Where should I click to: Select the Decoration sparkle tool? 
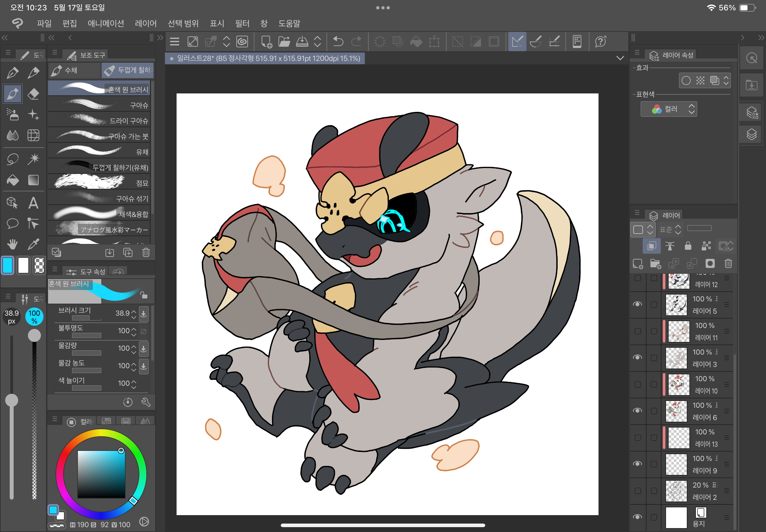click(x=33, y=115)
